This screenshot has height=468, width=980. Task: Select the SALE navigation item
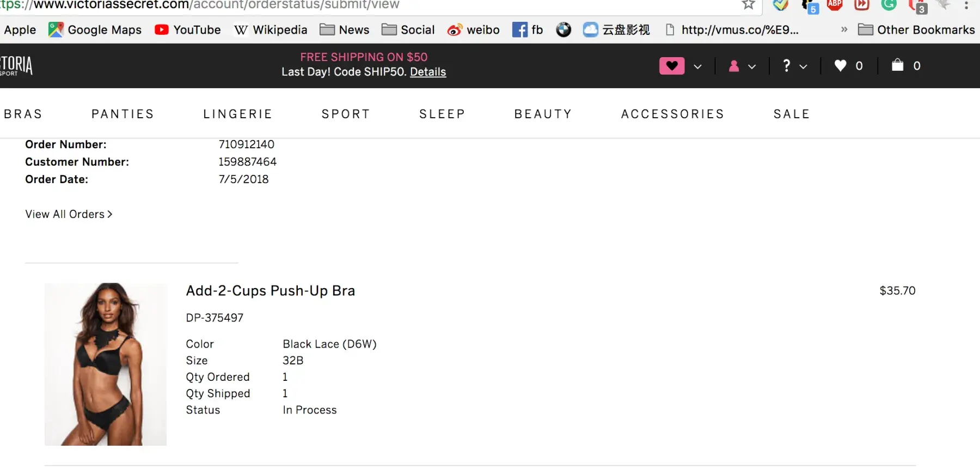[x=792, y=114]
